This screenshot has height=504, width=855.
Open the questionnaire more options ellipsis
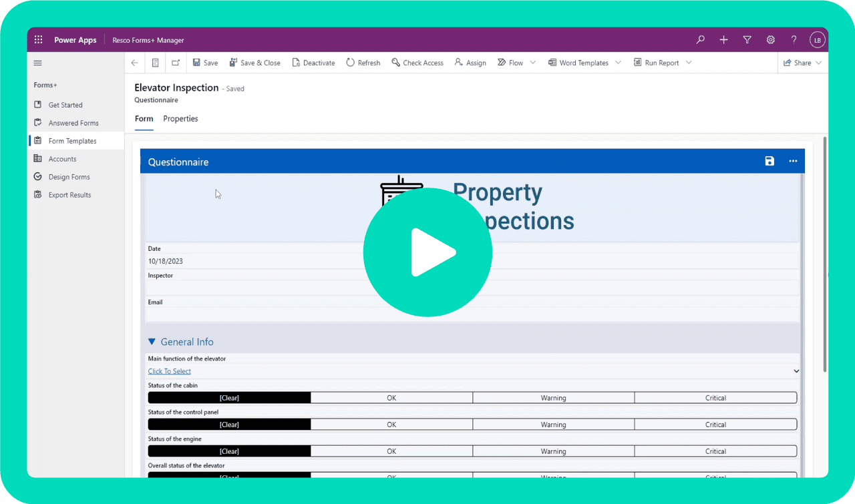pos(793,161)
